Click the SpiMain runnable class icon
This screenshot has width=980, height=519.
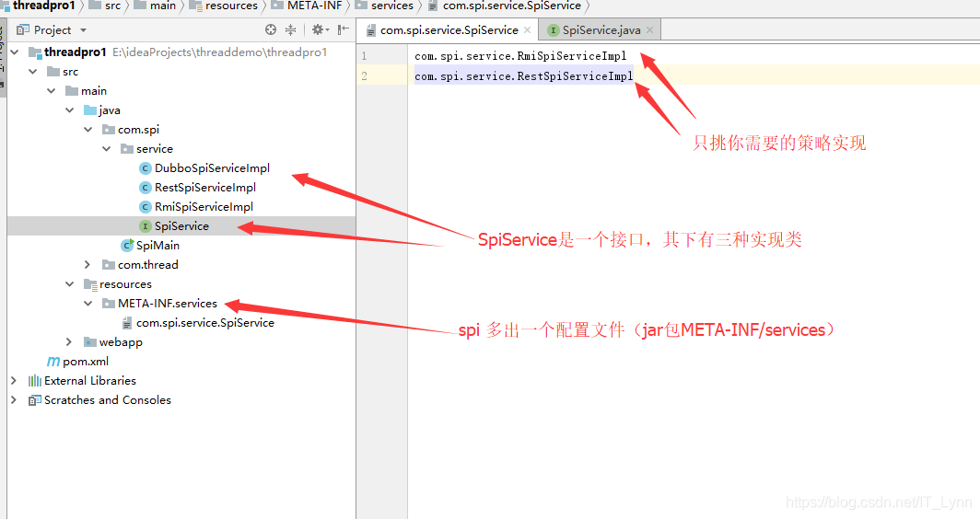[127, 246]
